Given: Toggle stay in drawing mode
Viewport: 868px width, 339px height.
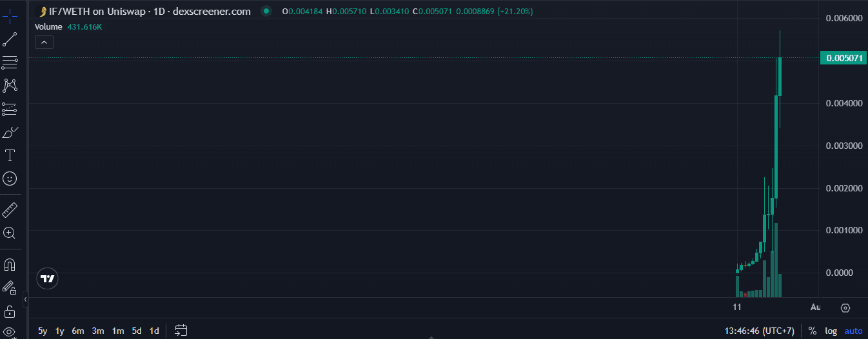Looking at the screenshot, I should click(x=10, y=287).
